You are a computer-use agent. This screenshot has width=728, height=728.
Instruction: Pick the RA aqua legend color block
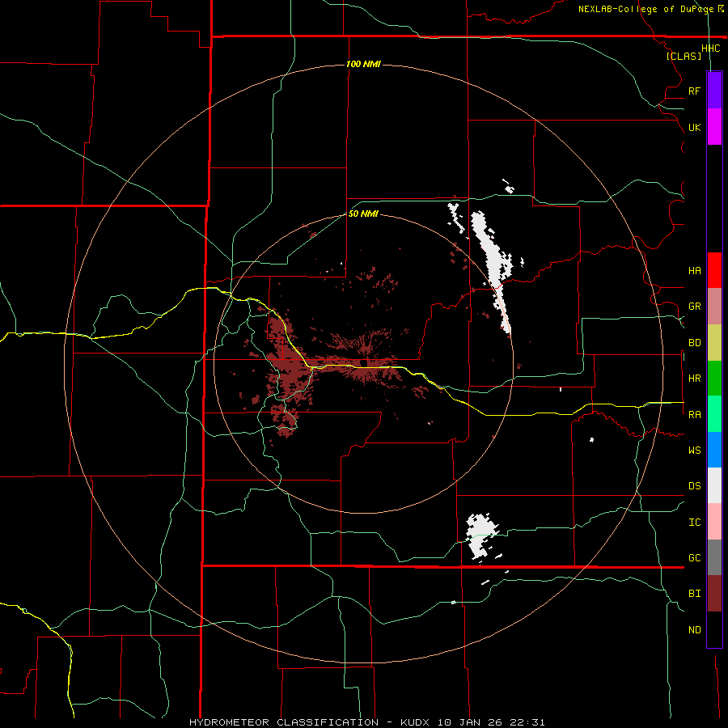[x=714, y=414]
